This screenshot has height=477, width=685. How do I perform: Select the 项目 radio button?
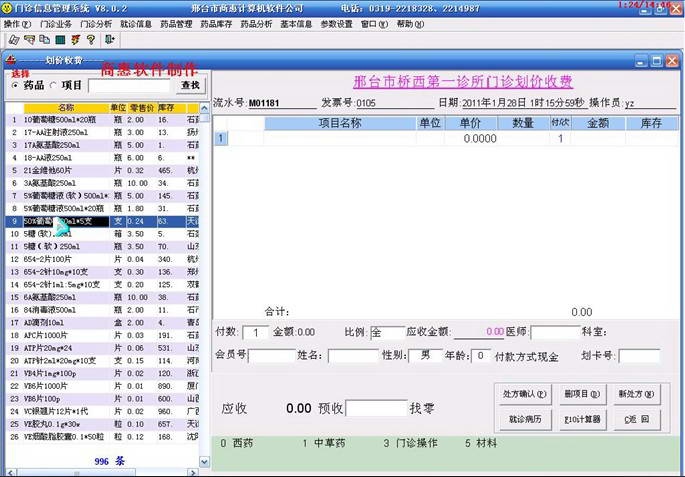(53, 86)
